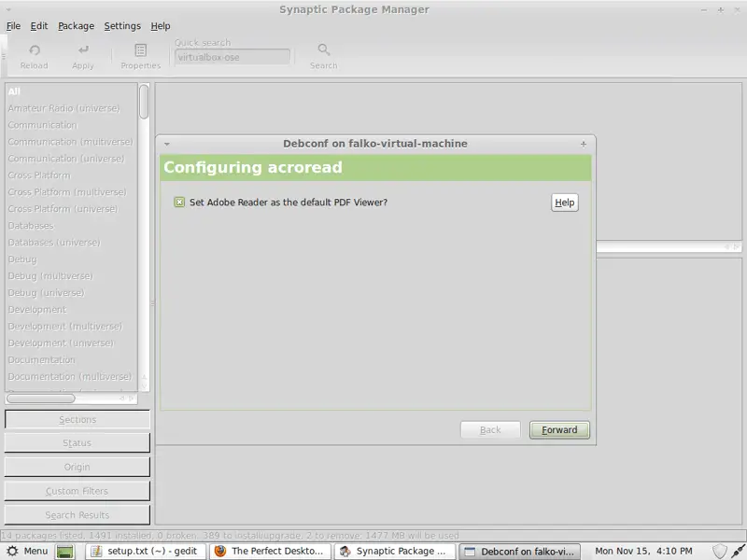The image size is (747, 560).
Task: Open the Edit menu
Action: click(x=39, y=26)
